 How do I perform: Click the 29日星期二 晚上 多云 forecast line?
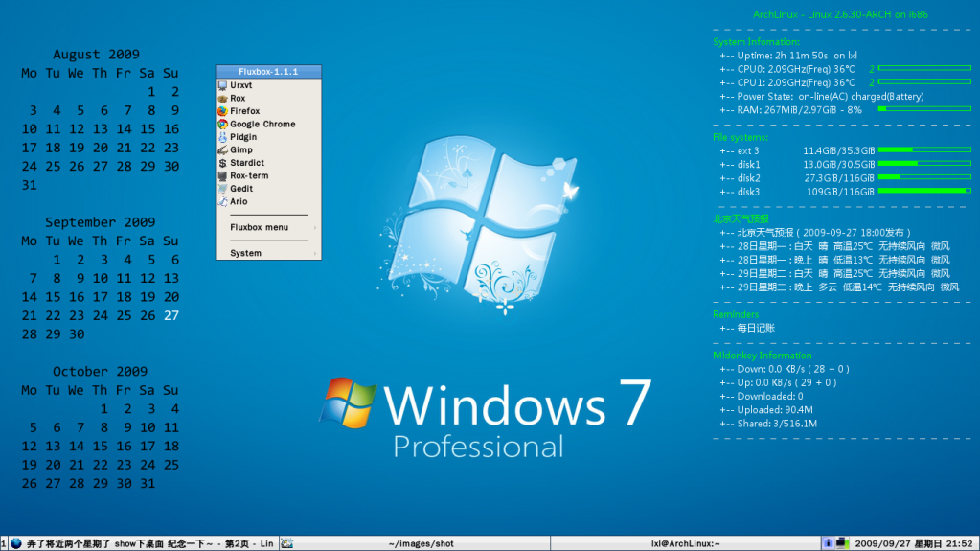tap(839, 287)
